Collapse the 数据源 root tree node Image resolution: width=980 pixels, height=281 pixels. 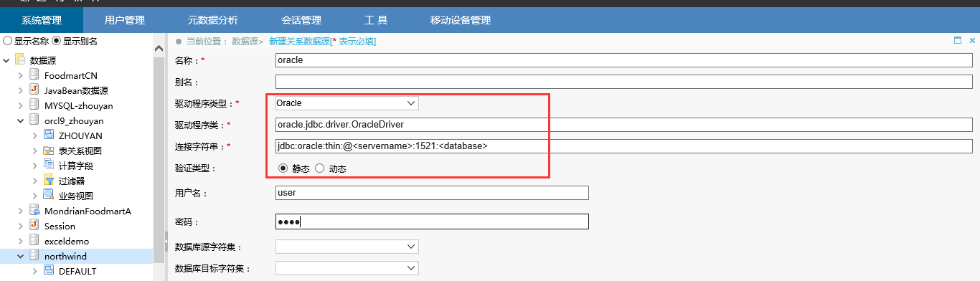(x=6, y=60)
